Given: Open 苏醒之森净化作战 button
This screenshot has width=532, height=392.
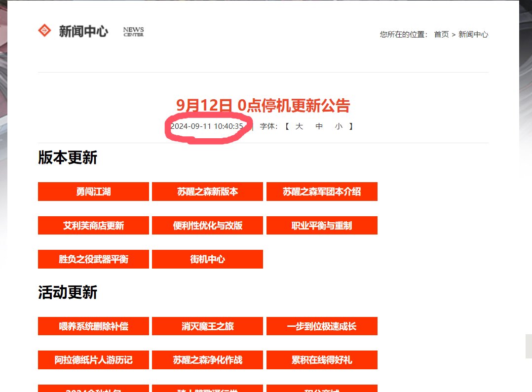Looking at the screenshot, I should pos(207,360).
